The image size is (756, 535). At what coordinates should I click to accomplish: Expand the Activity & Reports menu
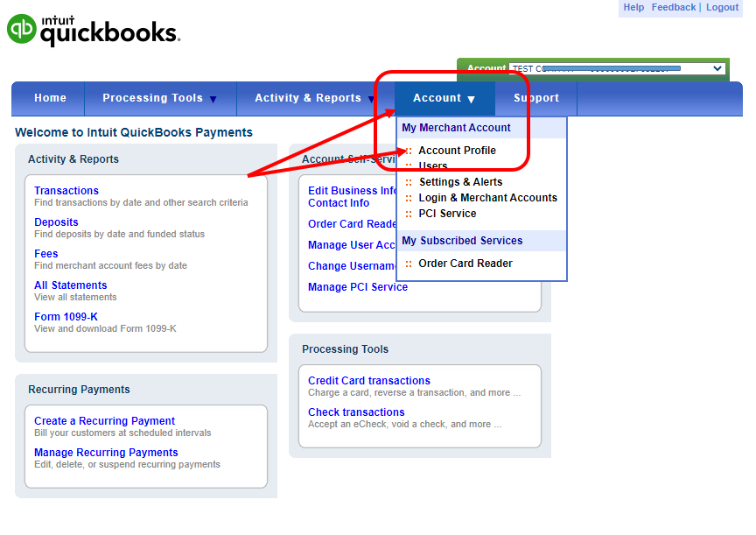point(314,98)
